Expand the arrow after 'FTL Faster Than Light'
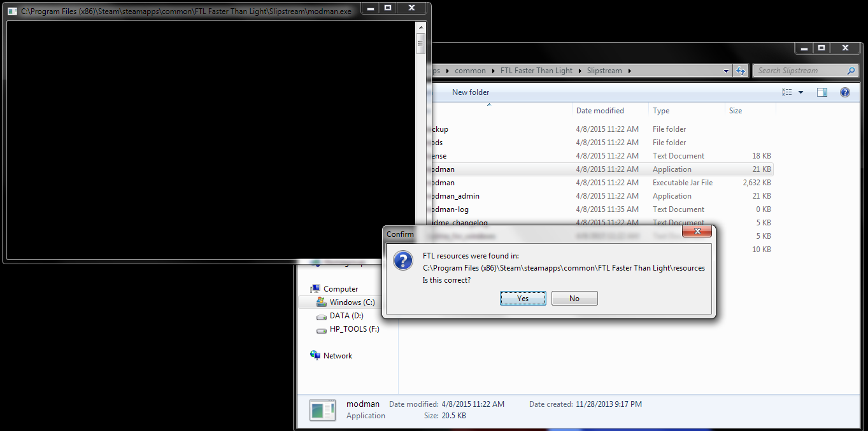Viewport: 868px width, 431px height. pos(580,71)
